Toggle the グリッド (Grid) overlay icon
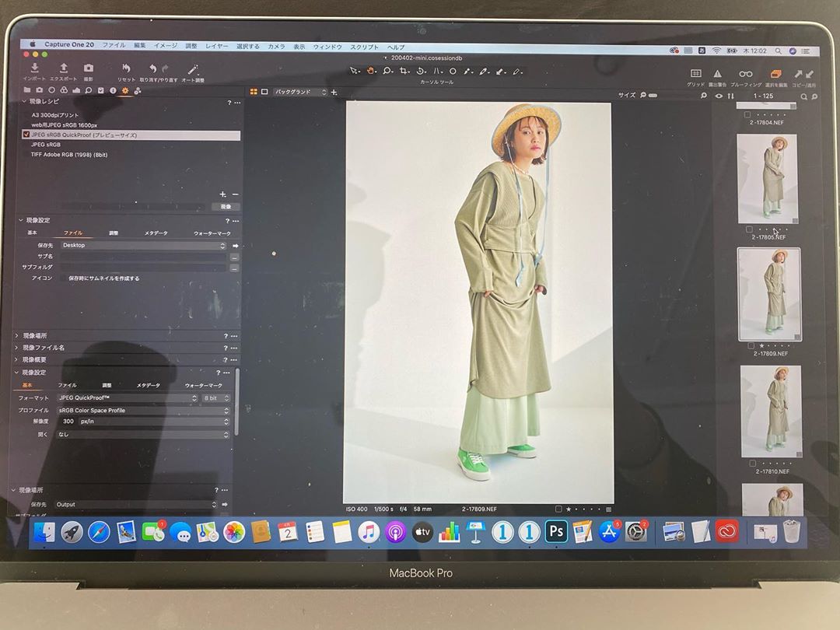 pyautogui.click(x=696, y=74)
